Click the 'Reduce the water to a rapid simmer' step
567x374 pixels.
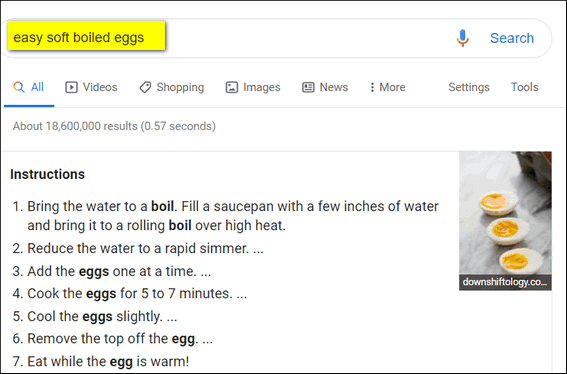click(138, 248)
